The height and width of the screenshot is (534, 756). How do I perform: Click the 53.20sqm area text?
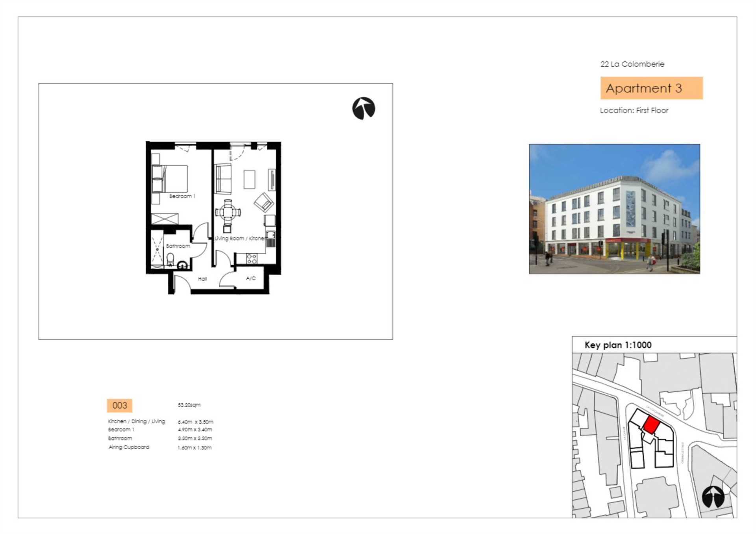coord(189,405)
